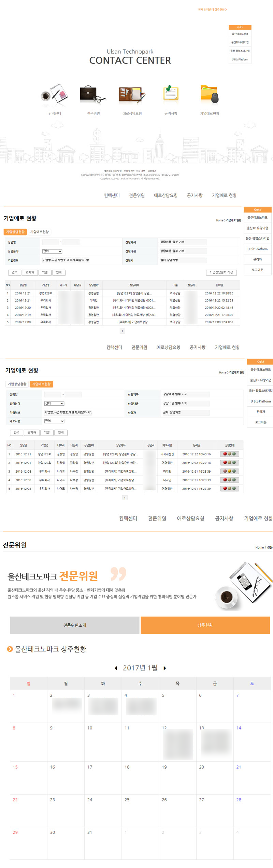Open the 이용약관 footer link

[x=152, y=171]
